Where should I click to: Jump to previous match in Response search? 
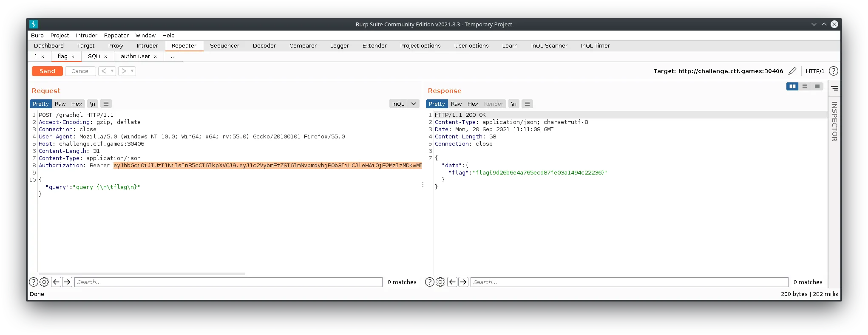(x=452, y=282)
